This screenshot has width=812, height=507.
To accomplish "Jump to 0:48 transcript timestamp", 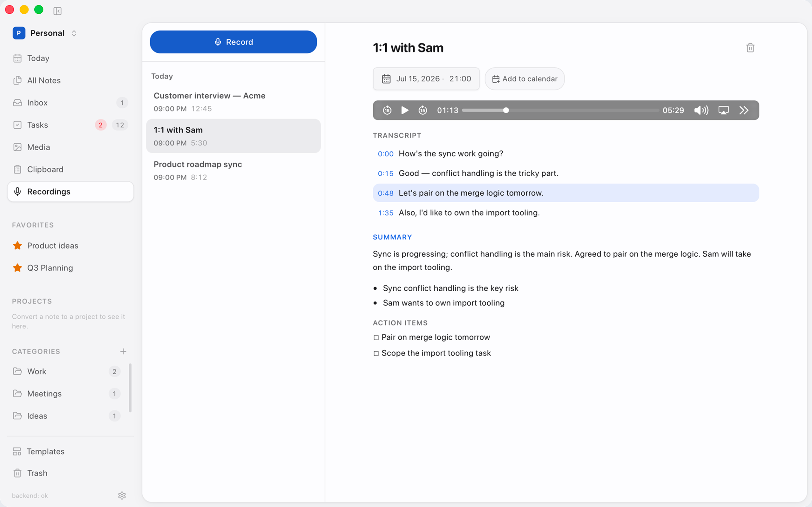I will coord(386,193).
